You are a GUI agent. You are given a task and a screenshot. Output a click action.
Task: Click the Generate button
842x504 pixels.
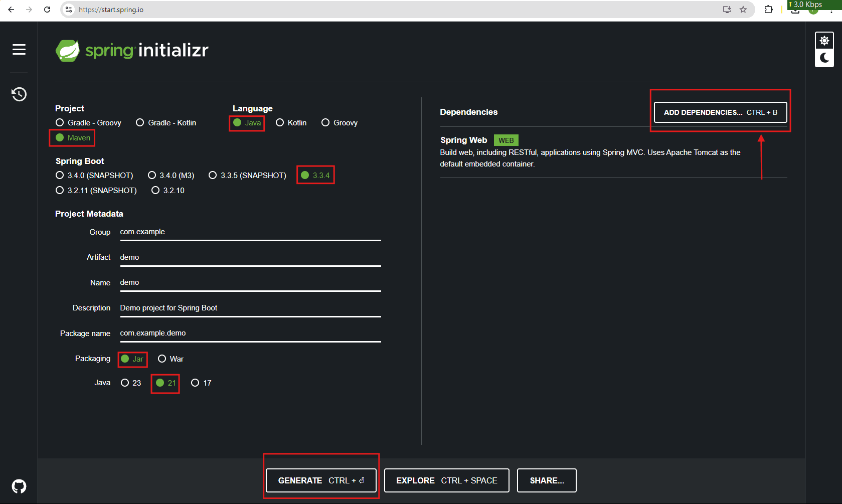pyautogui.click(x=321, y=480)
